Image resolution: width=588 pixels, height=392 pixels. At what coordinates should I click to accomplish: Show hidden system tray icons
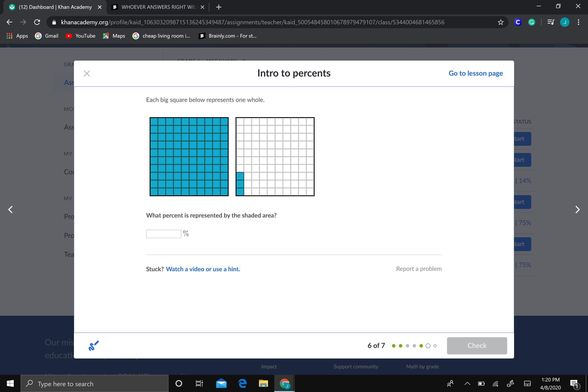[467, 383]
